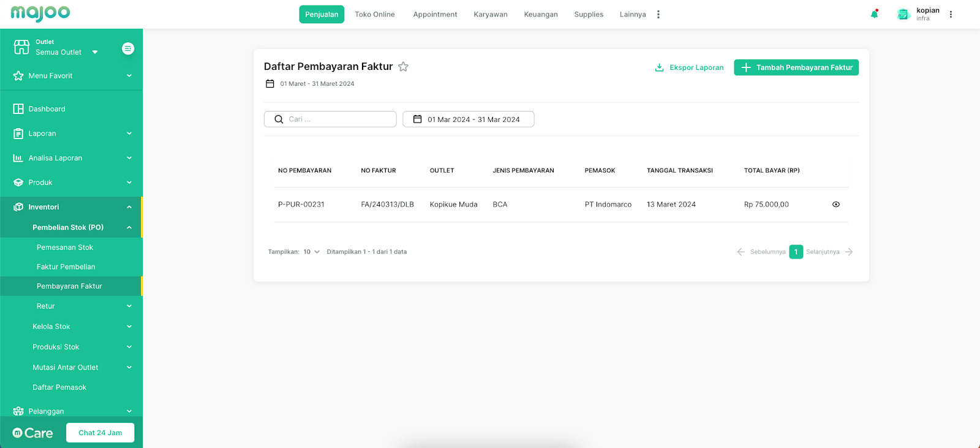This screenshot has height=448, width=980.
Task: Expand the Retur chevron
Action: pyautogui.click(x=129, y=306)
